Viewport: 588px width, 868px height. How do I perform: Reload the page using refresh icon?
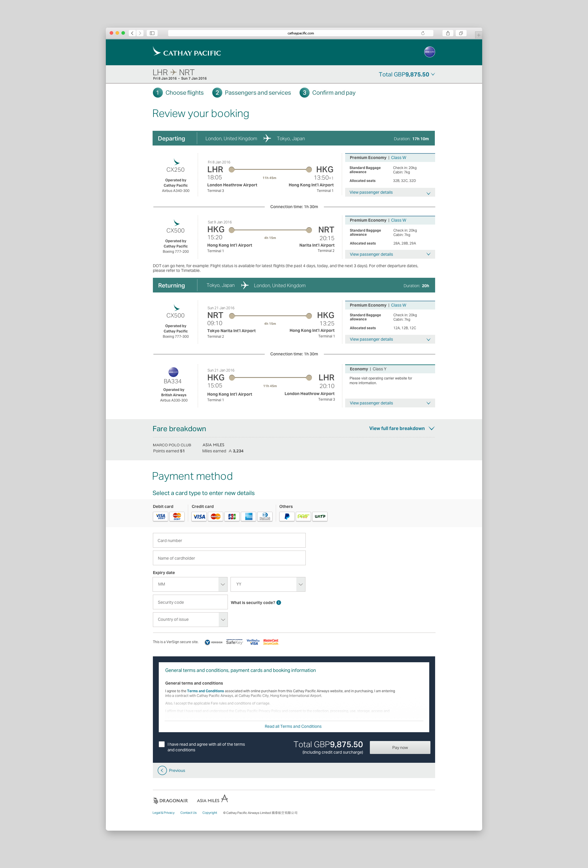click(423, 33)
